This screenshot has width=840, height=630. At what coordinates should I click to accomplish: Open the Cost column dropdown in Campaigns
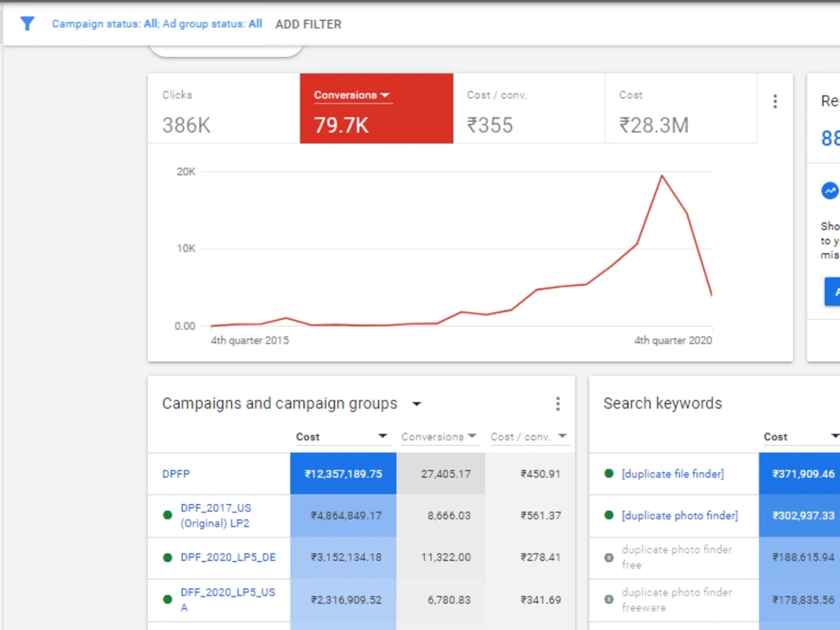coord(382,436)
